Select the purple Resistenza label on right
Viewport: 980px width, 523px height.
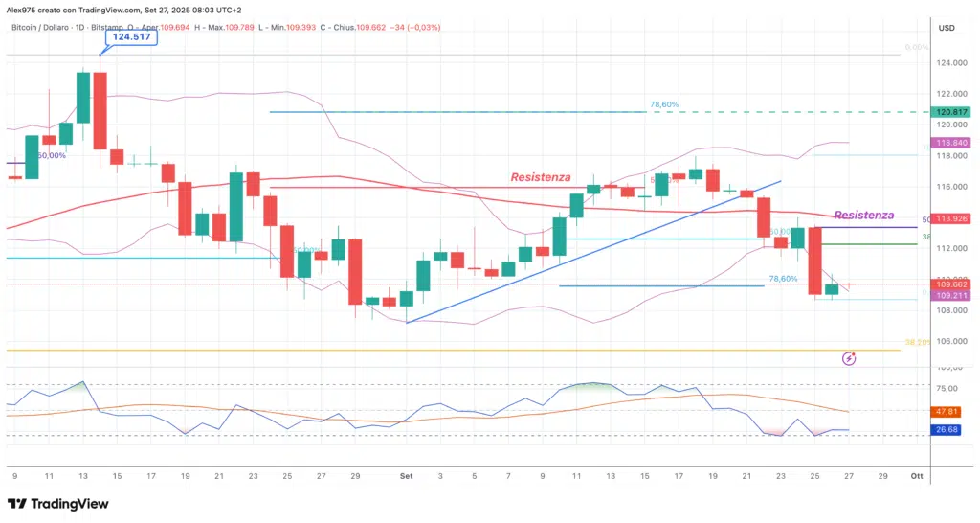point(864,215)
